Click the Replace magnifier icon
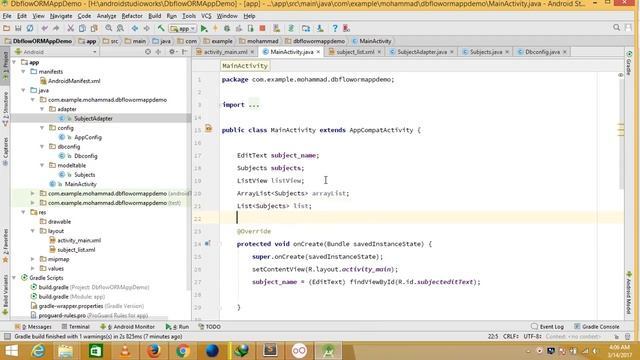 tap(120, 28)
